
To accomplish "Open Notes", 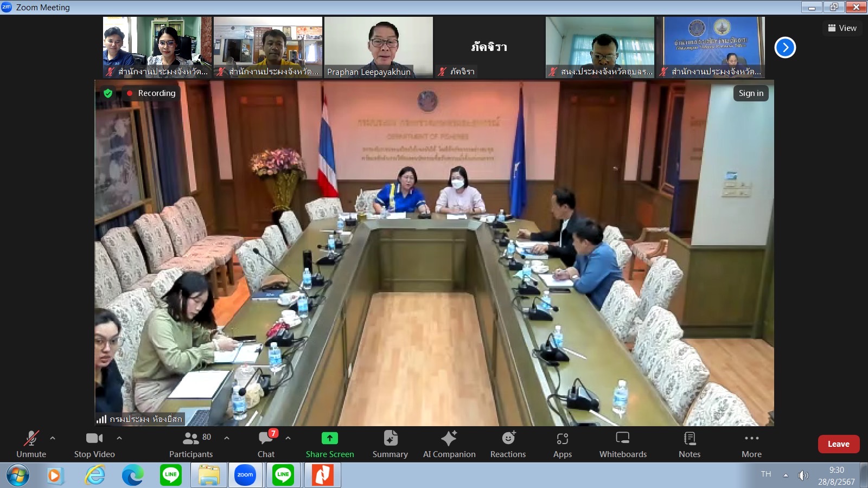I will pyautogui.click(x=690, y=444).
